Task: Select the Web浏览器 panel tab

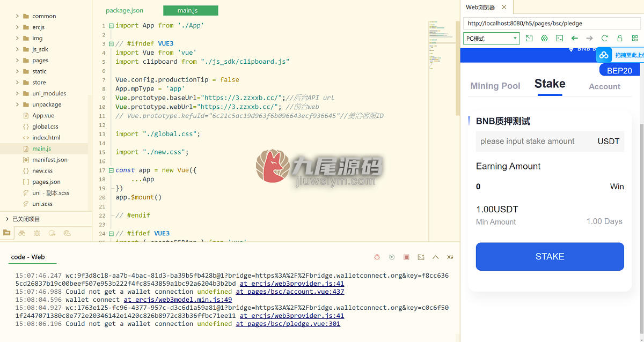Action: [480, 7]
